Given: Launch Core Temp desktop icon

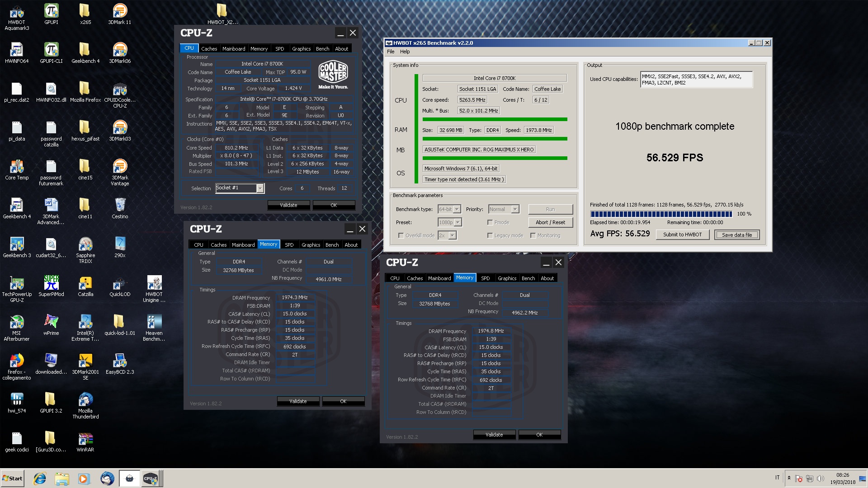Looking at the screenshot, I should pyautogui.click(x=17, y=170).
